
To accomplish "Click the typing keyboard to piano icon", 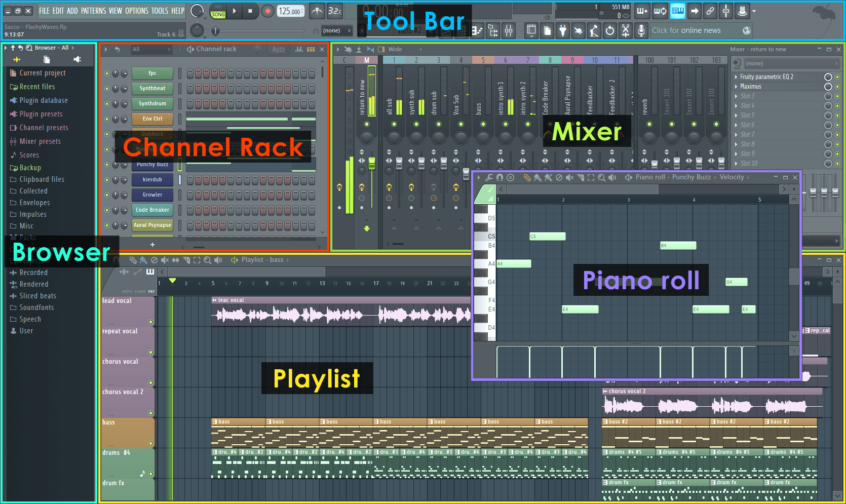I will click(x=677, y=11).
